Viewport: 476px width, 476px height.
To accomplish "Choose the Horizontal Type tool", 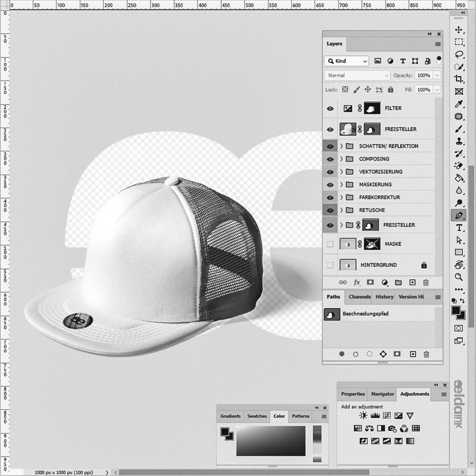I will point(458,228).
